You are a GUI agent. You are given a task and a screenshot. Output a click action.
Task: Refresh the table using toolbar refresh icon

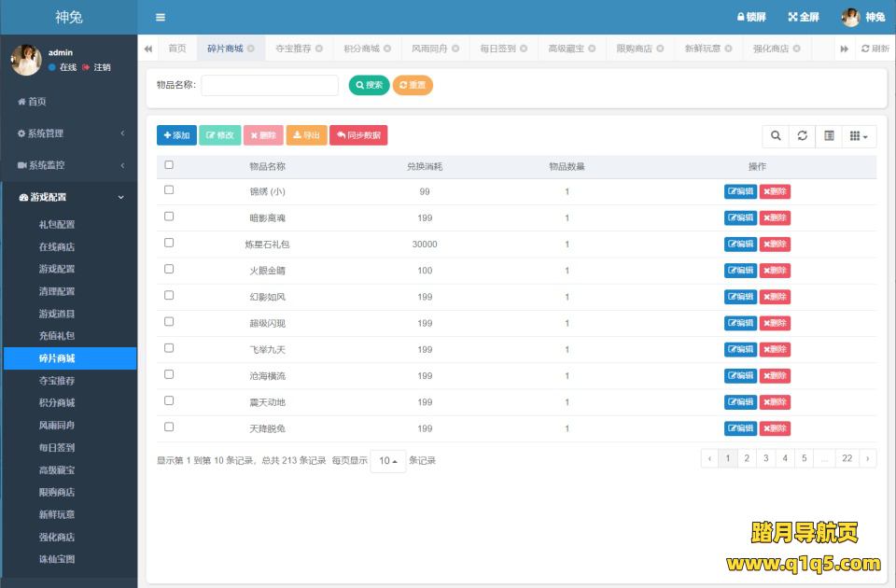coord(802,136)
